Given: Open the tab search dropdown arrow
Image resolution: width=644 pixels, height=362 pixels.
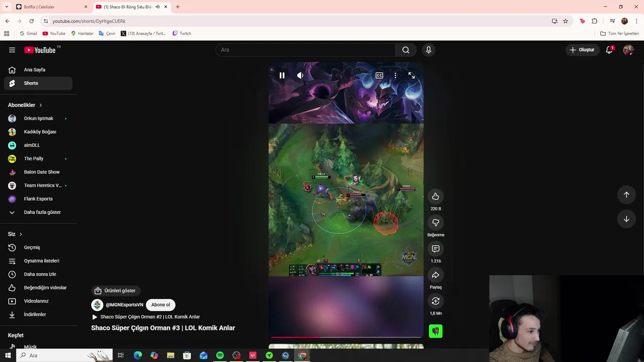Looking at the screenshot, I should point(7,7).
